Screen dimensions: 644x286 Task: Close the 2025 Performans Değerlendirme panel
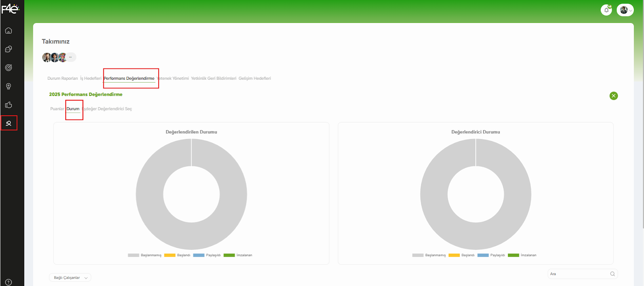coord(613,96)
